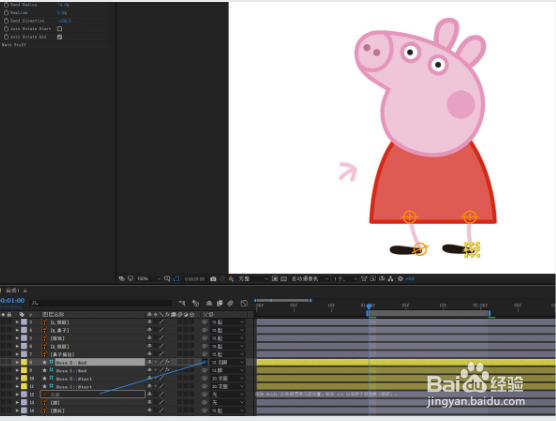Click parent pick whip of layer 13

(205, 402)
